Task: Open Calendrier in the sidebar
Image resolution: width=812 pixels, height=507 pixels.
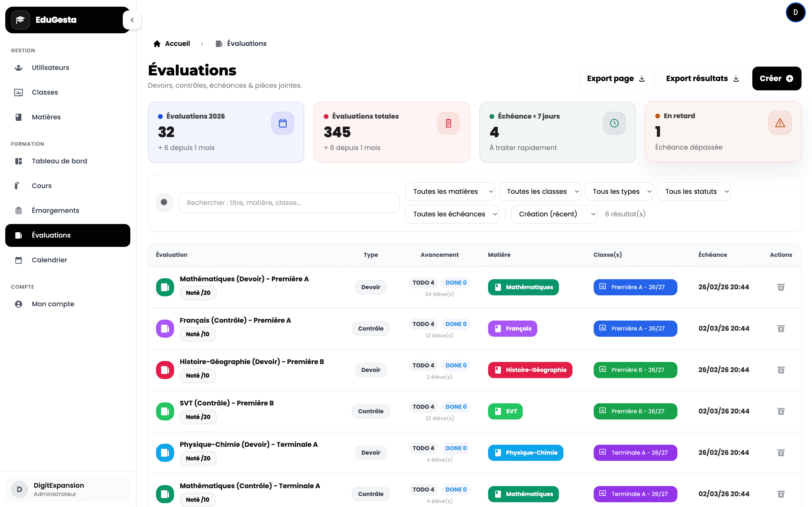Action: click(49, 260)
